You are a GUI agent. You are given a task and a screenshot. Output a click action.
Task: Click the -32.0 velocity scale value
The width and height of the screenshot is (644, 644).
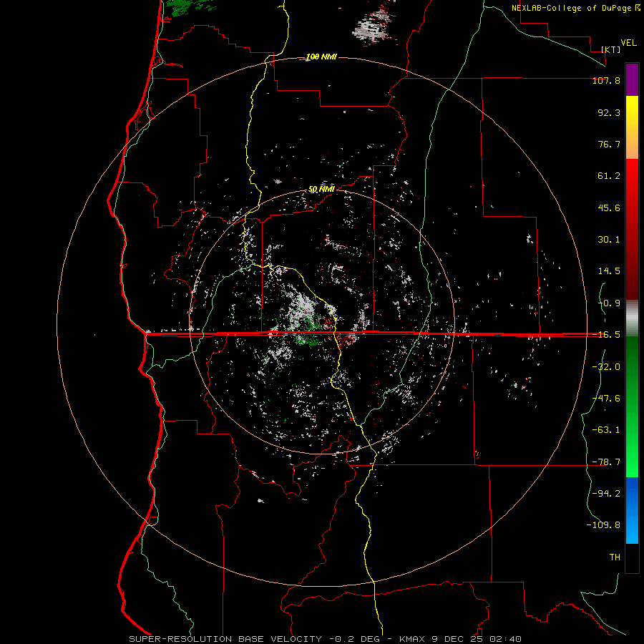point(606,367)
